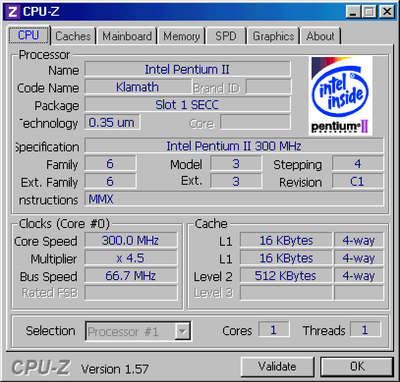
Task: Click the Instructions value 'MMX'
Action: coord(234,199)
